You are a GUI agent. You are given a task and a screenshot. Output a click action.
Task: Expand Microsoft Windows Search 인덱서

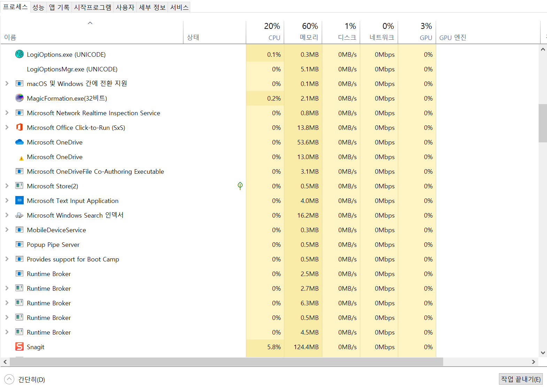(7, 215)
